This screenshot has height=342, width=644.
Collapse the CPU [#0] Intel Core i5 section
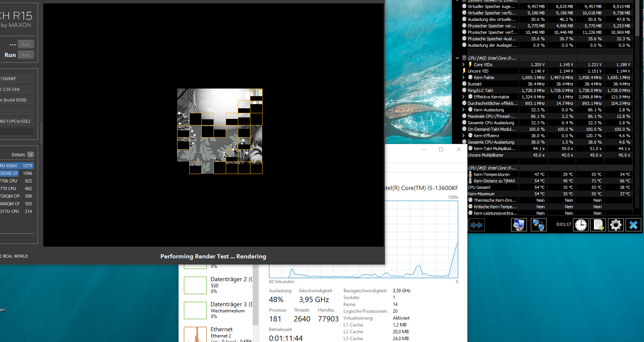point(457,58)
